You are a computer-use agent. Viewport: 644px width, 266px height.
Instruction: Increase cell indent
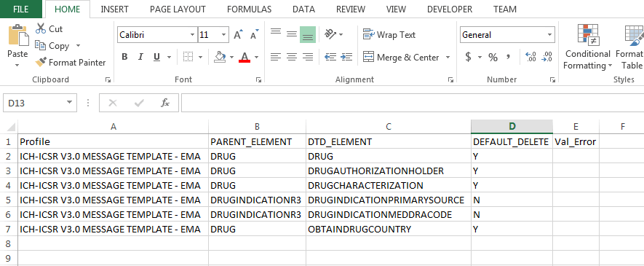tap(346, 57)
